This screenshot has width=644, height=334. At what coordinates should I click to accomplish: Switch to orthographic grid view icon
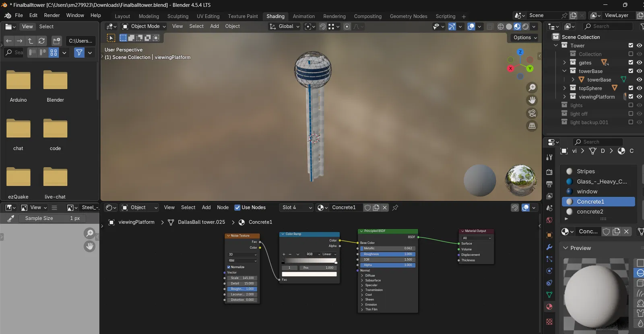(x=532, y=126)
